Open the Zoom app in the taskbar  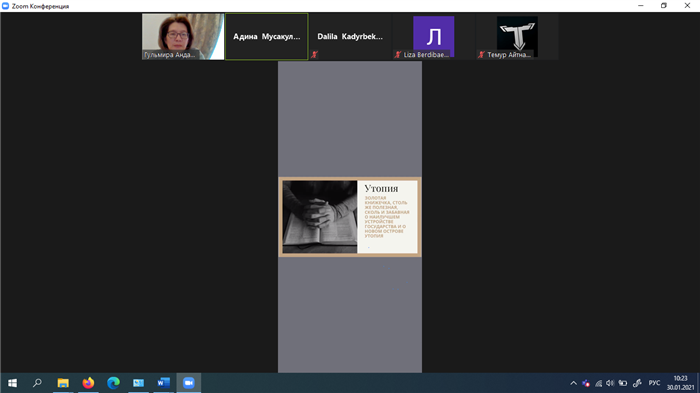(189, 383)
